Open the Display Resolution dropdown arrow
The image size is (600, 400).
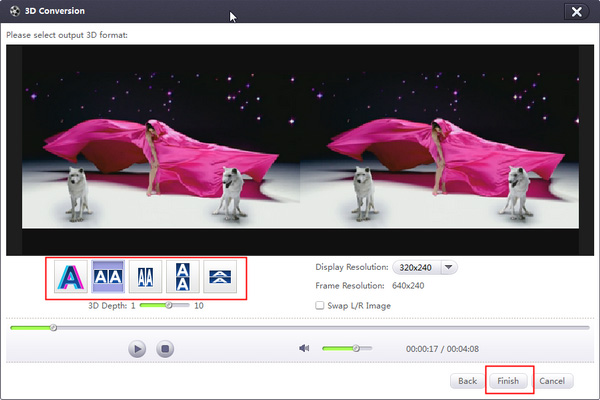pyautogui.click(x=449, y=267)
